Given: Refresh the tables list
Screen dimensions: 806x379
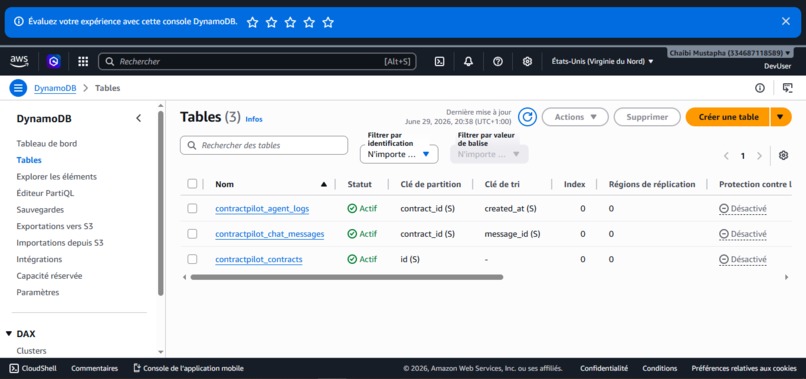Looking at the screenshot, I should (x=527, y=117).
